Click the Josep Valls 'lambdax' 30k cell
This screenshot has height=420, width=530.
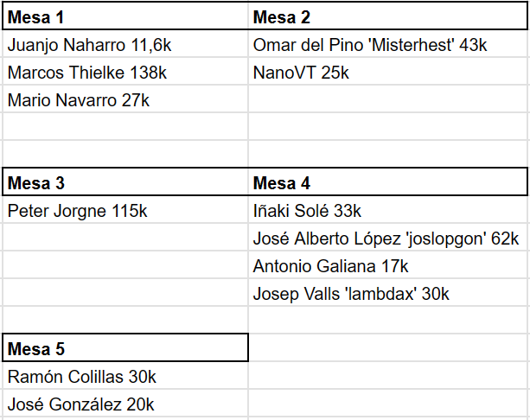pos(388,294)
